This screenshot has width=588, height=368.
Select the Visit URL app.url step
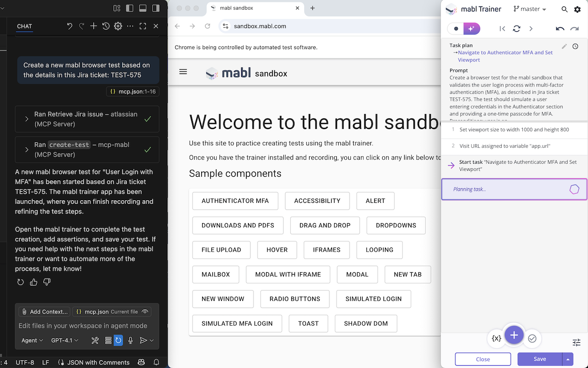pos(514,146)
